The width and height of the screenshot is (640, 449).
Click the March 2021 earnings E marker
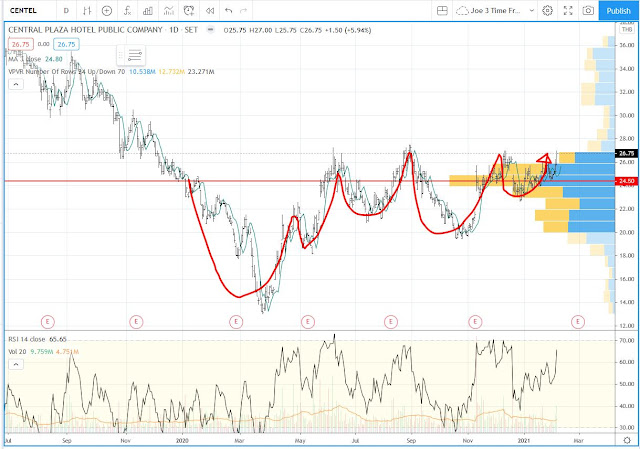(578, 322)
